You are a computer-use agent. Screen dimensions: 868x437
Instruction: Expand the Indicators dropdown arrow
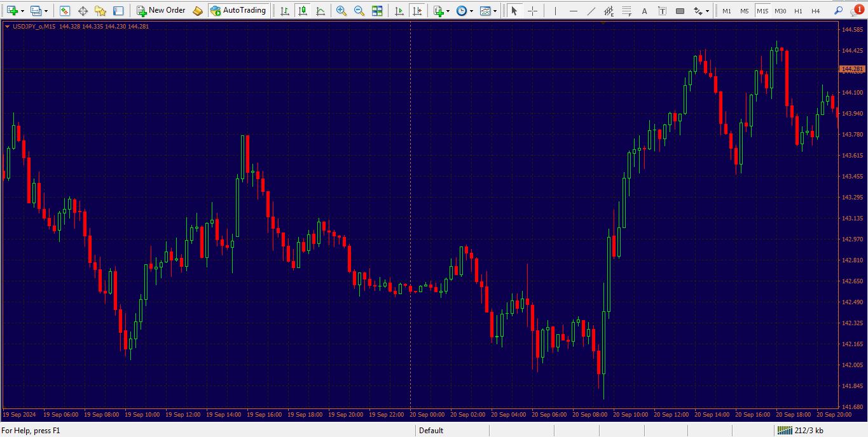pos(448,11)
